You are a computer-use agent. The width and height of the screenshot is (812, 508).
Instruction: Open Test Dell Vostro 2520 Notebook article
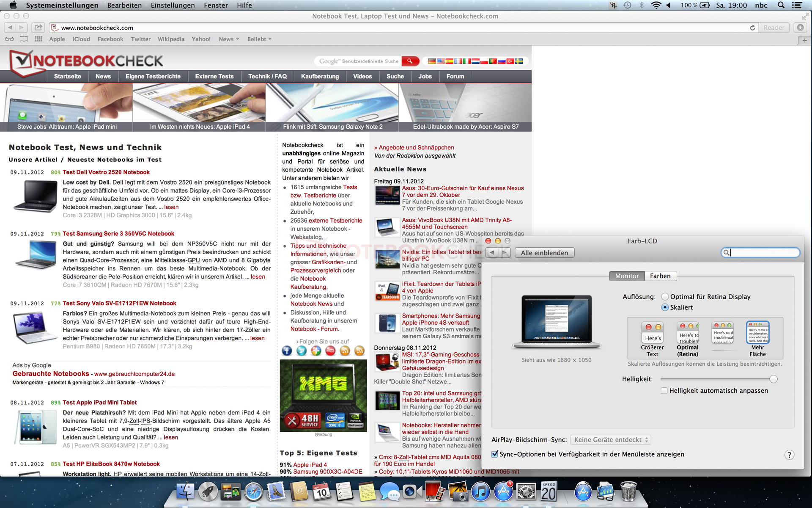tap(106, 172)
